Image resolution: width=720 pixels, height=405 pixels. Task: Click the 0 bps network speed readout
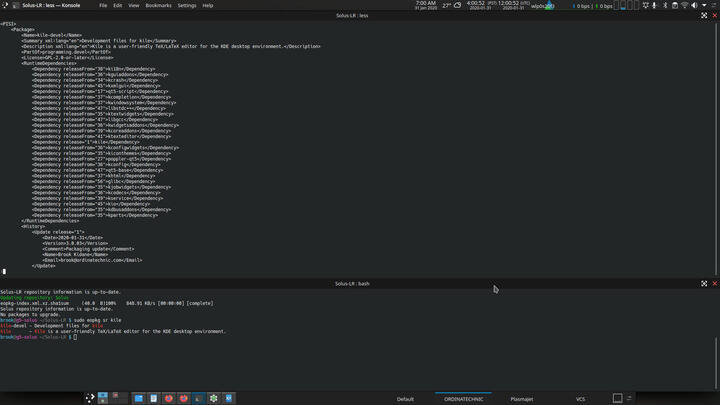coord(592,6)
